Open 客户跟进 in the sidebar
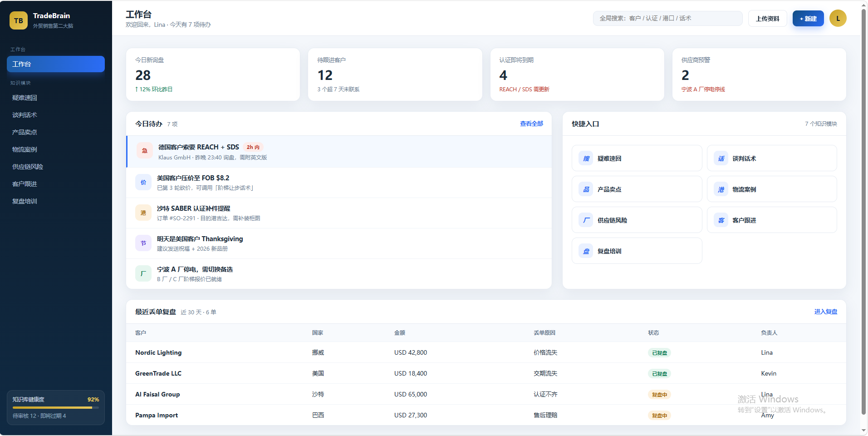 click(x=56, y=184)
